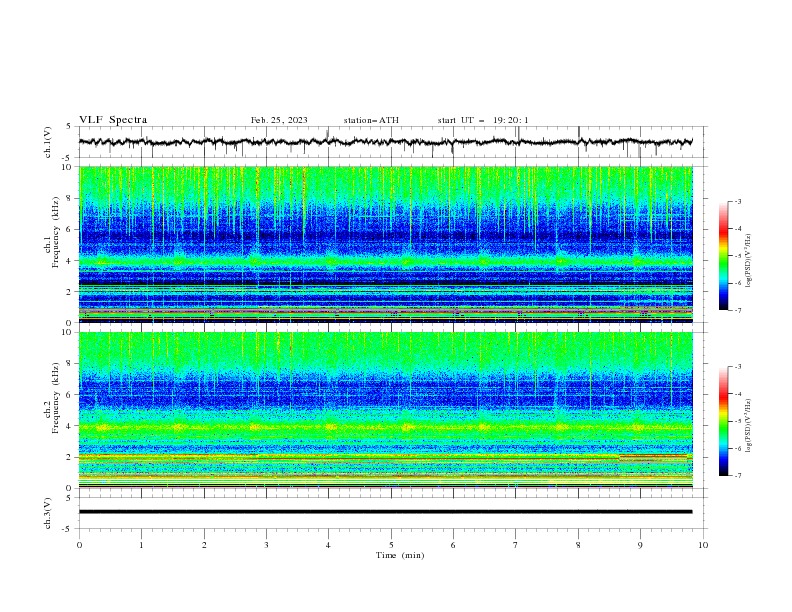The image size is (792, 612).
Task: Click the 'start UT = 19:20:1' label
Action: coord(483,120)
